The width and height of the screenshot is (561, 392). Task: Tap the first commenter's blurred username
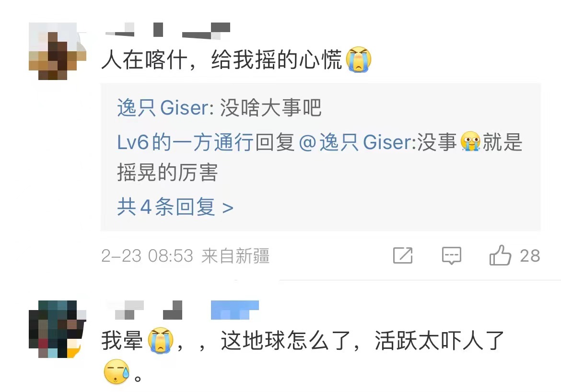[168, 30]
